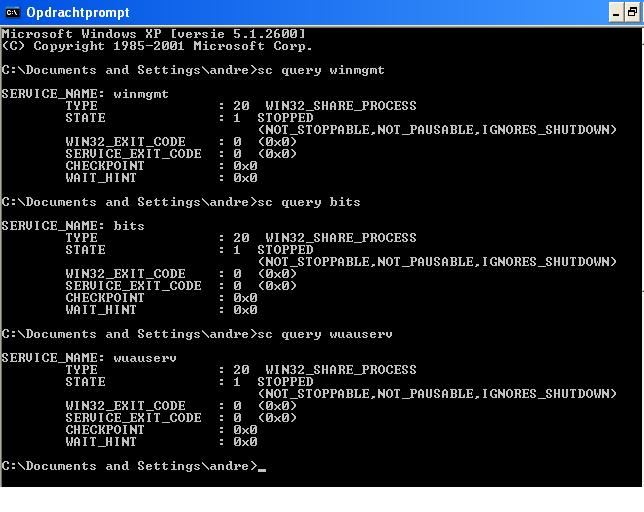
Task: Click the 'SERVICE_NAME: winmgmt' line
Action: tap(85, 94)
